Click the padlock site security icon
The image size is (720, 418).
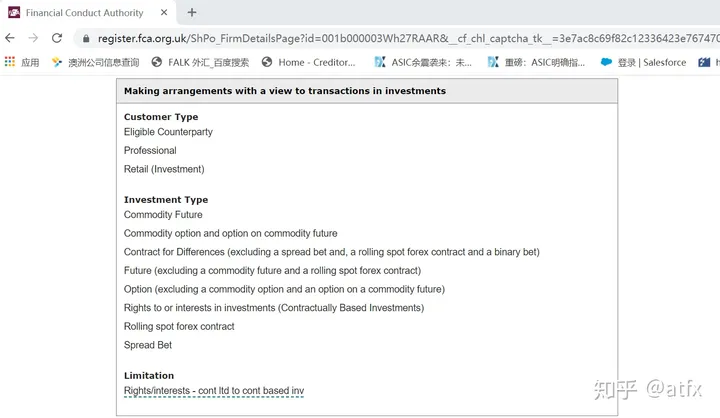coord(86,38)
